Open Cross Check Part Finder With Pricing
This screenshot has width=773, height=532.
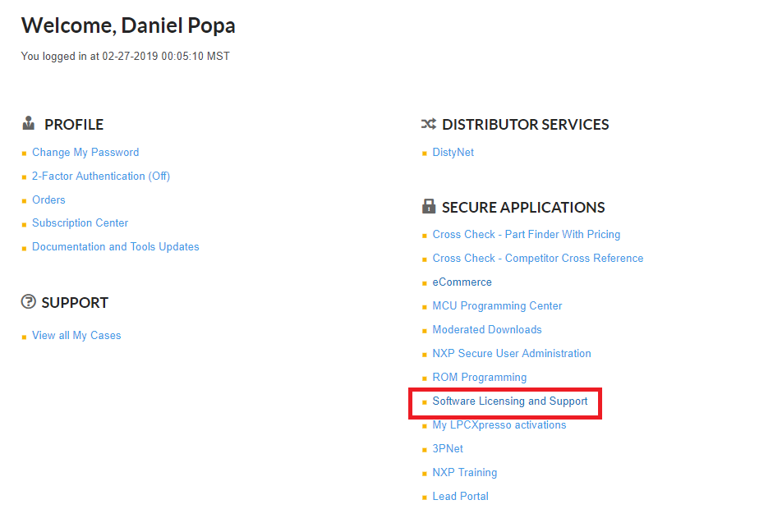point(526,235)
